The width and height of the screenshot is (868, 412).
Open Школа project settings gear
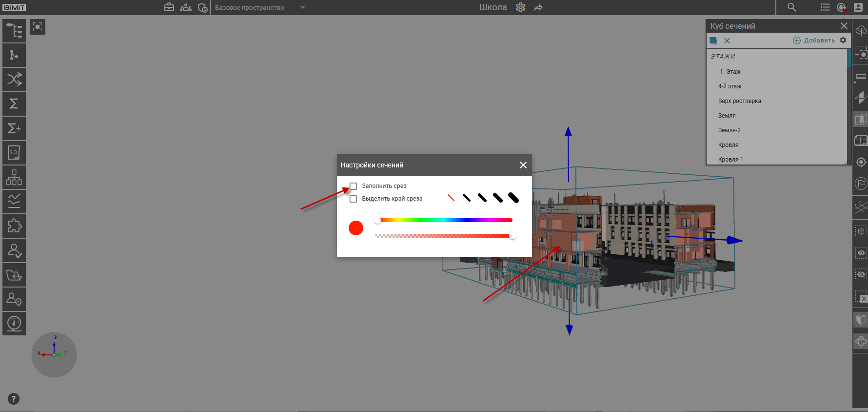[520, 8]
